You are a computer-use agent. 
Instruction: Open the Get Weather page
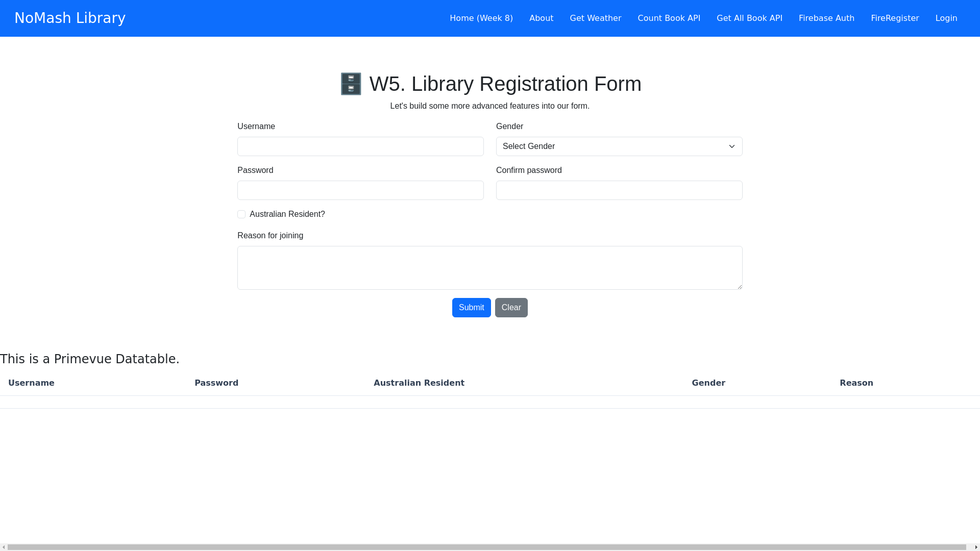click(x=595, y=18)
